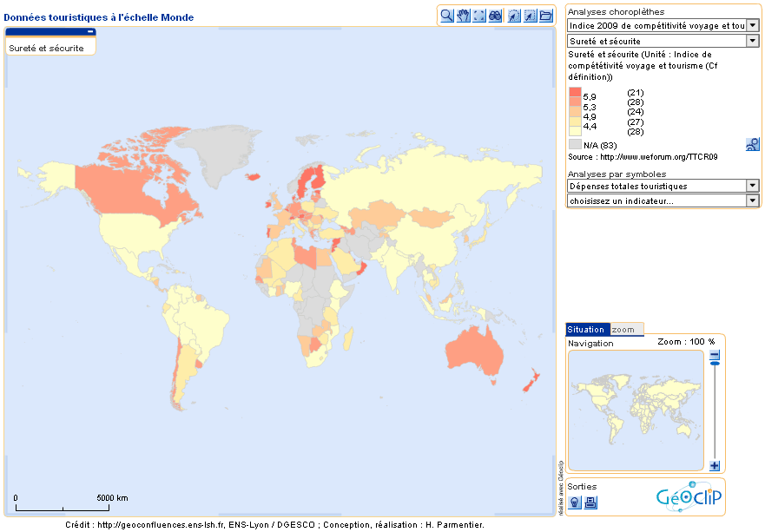Activate the hand pan tool

tap(463, 15)
